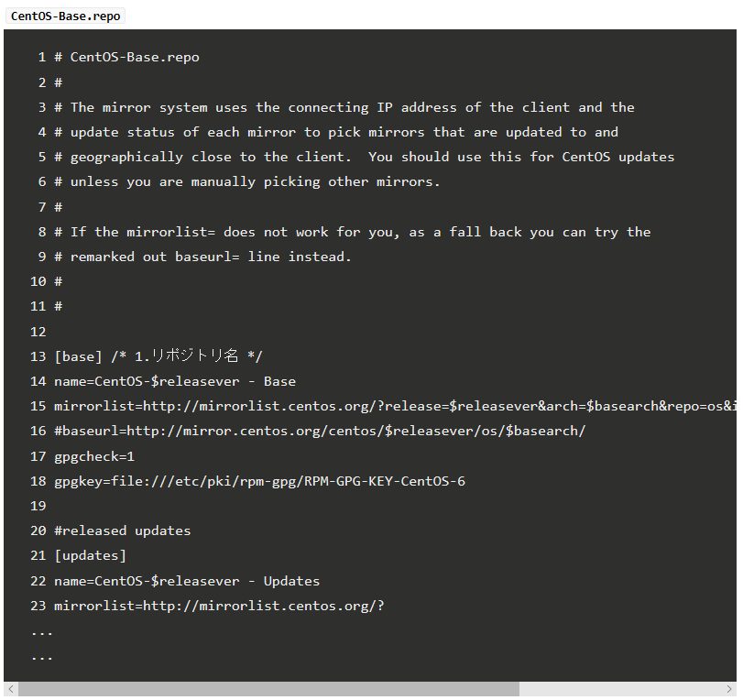Click the mirrorlist updates URL on line 23

(220, 606)
